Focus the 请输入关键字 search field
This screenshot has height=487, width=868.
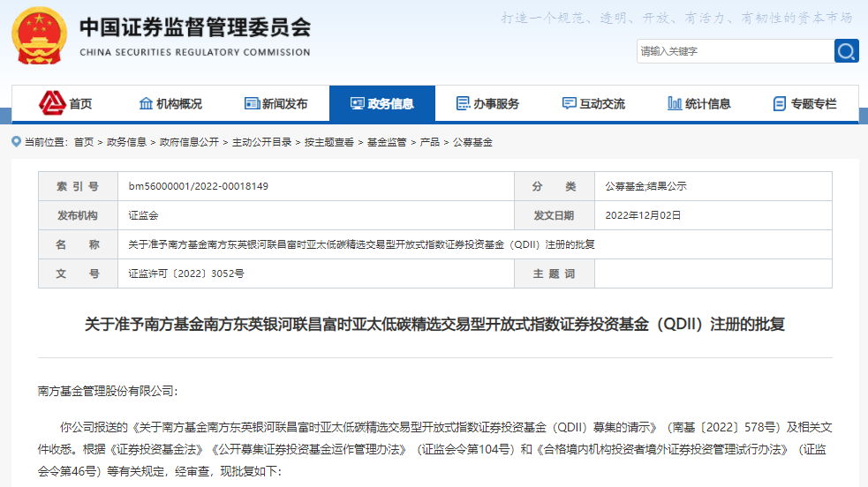pyautogui.click(x=736, y=51)
